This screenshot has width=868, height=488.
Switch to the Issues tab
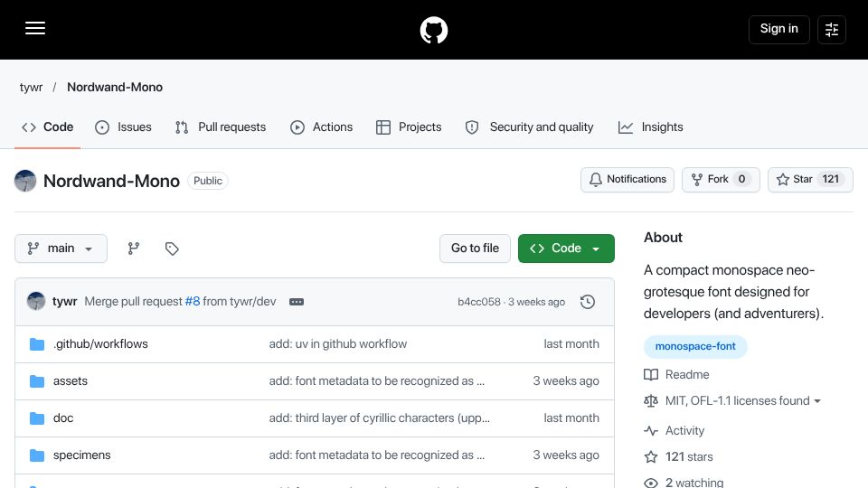click(123, 127)
